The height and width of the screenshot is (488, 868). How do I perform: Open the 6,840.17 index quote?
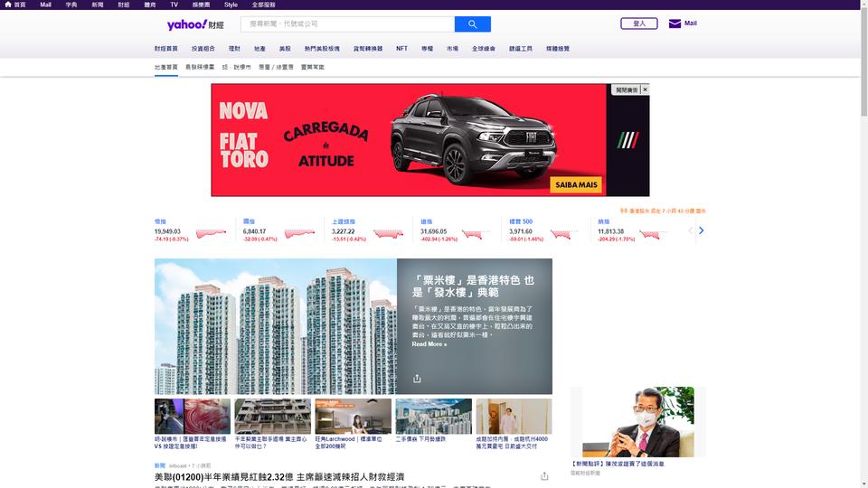[254, 231]
